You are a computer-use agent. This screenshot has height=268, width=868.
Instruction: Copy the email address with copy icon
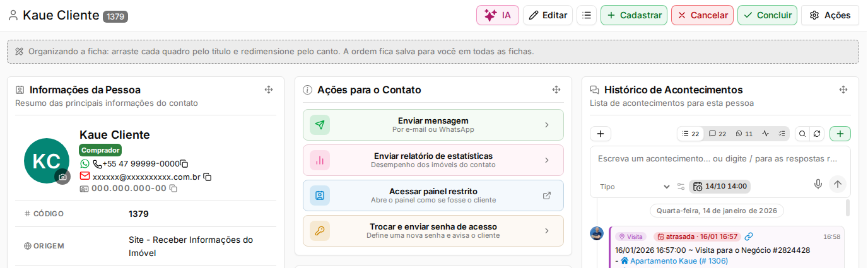point(207,177)
